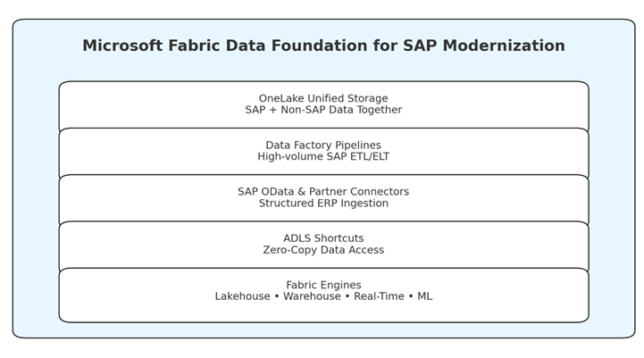Click the Structured ERP Ingestion subtitle
644x358 pixels.
click(323, 203)
